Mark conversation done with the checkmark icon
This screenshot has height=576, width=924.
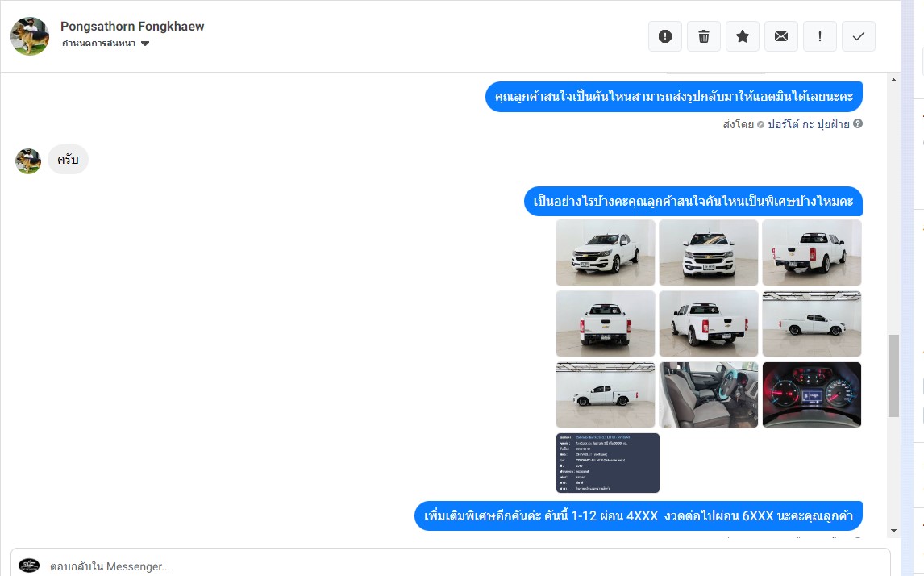click(x=859, y=36)
